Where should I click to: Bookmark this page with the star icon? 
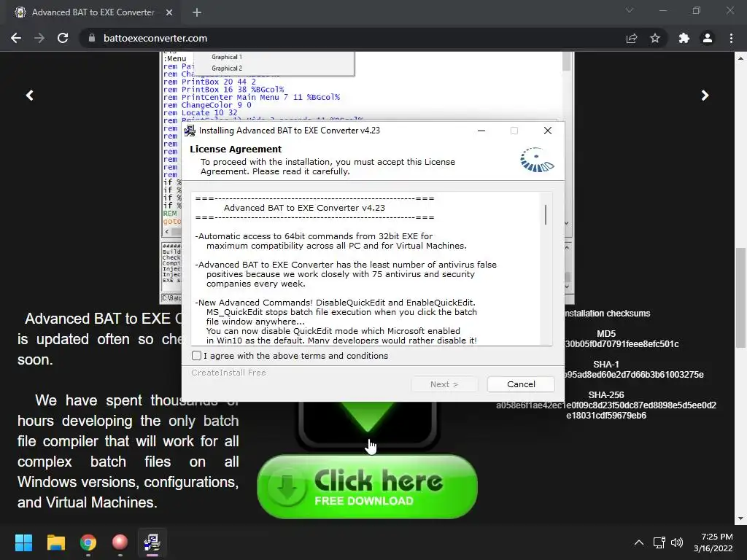coord(655,38)
